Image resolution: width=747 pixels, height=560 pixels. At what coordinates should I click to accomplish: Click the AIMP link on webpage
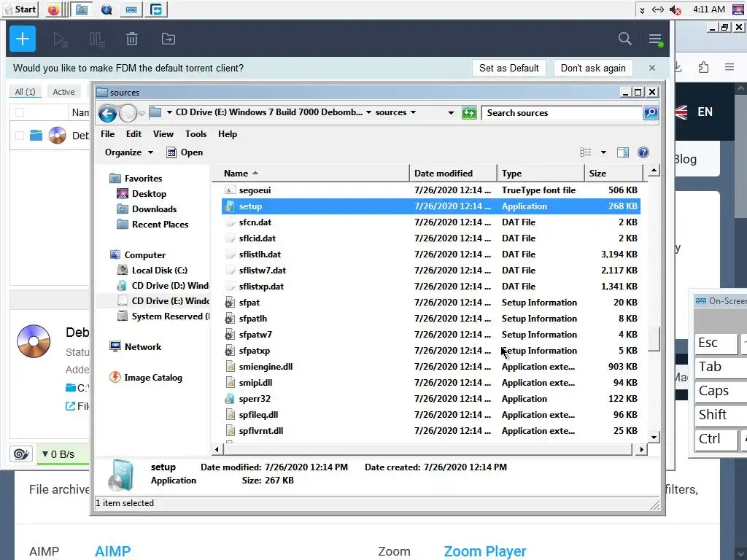[112, 551]
